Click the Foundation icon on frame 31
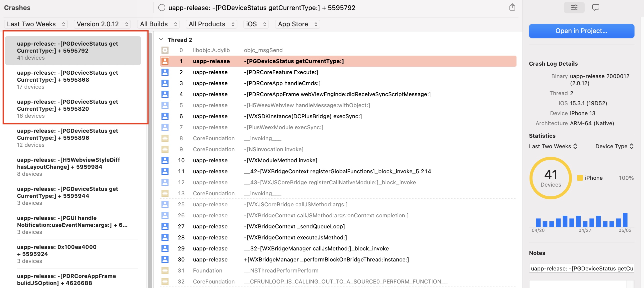 (x=165, y=270)
